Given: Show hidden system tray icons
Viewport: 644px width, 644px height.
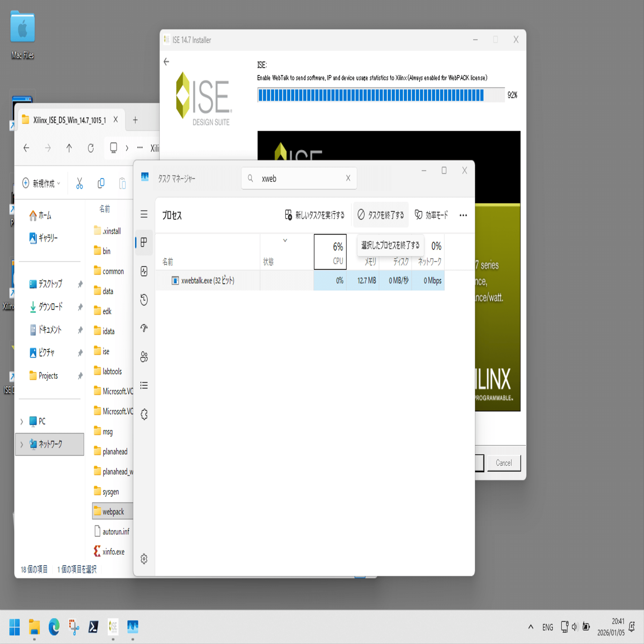Looking at the screenshot, I should tap(531, 627).
